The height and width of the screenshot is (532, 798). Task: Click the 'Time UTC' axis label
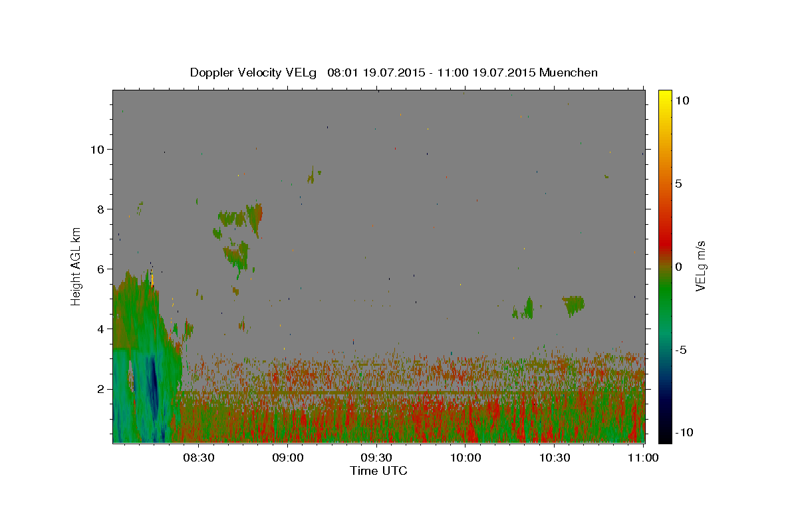pos(378,471)
